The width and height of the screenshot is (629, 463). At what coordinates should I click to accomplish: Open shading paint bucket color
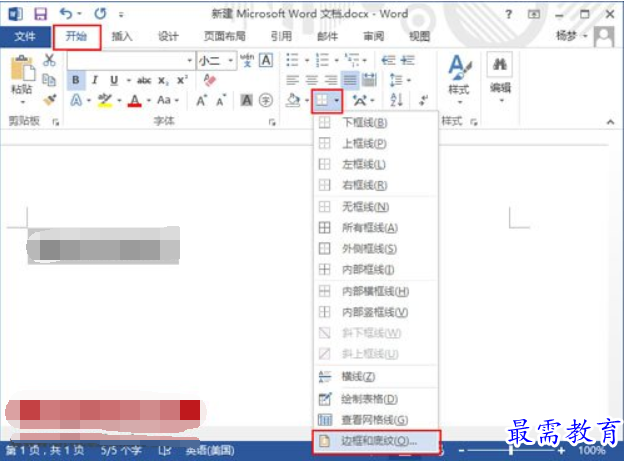[x=293, y=100]
